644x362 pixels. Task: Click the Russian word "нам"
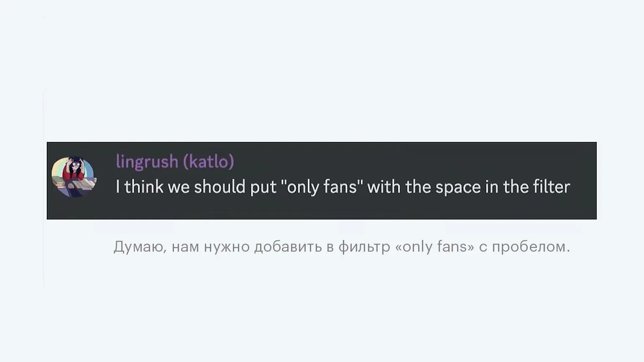[x=186, y=247]
